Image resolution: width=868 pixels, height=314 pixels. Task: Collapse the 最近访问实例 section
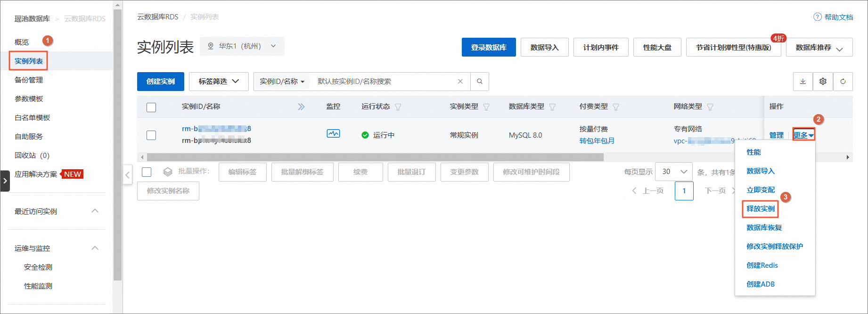tap(95, 211)
